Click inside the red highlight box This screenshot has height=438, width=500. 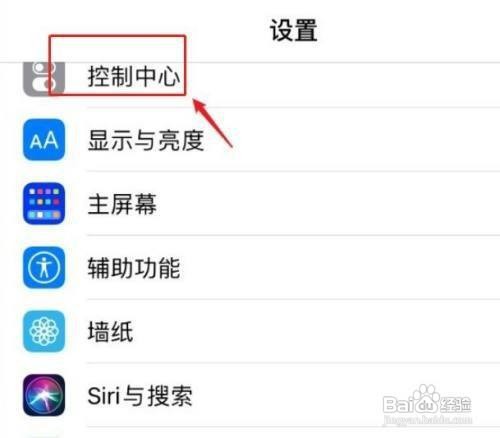tap(117, 65)
